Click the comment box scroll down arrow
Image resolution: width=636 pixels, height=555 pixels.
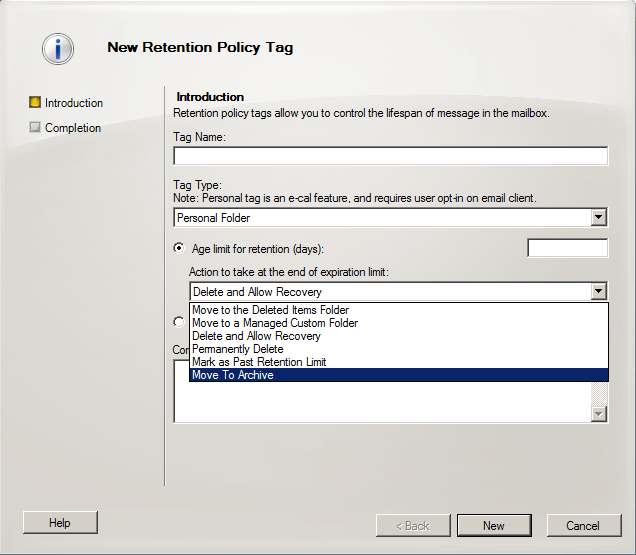(598, 413)
